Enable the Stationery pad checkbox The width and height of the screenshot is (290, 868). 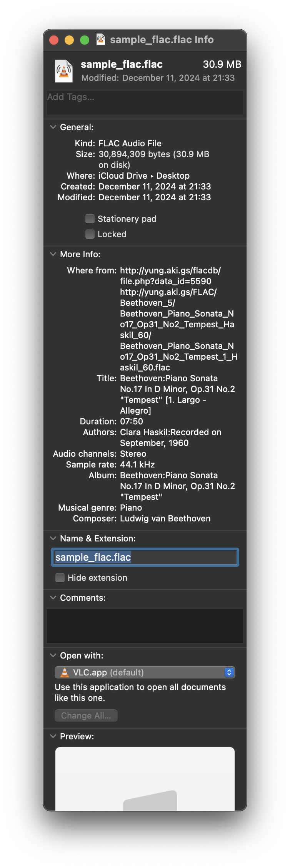[x=90, y=218]
